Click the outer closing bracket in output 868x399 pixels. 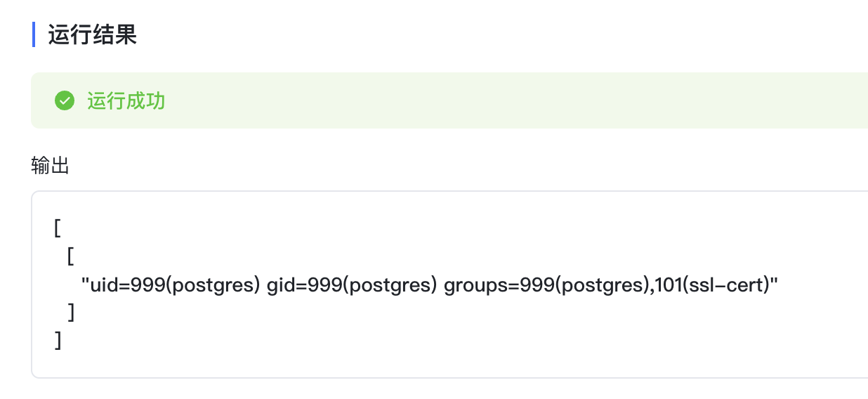(57, 341)
